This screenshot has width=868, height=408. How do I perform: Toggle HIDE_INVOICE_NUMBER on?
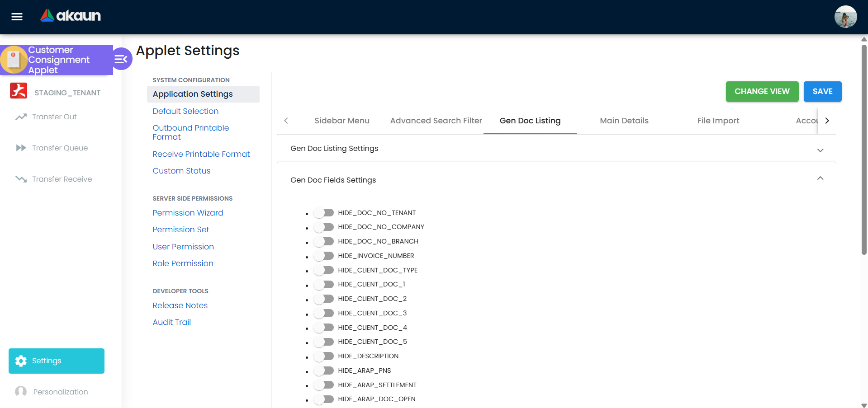[324, 255]
